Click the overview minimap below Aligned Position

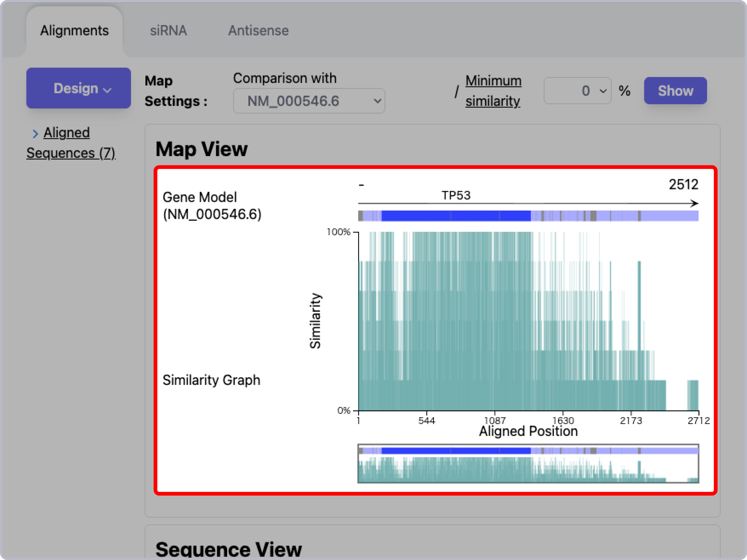528,463
